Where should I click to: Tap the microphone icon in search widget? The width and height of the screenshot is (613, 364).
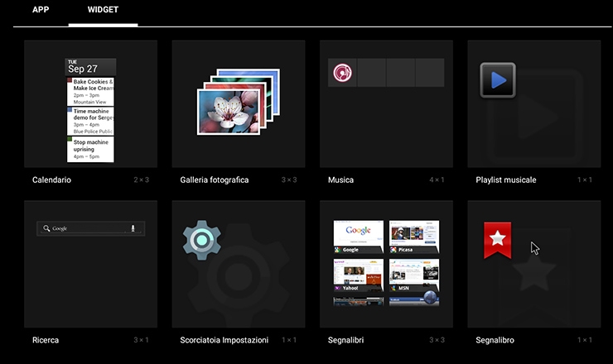coord(133,228)
